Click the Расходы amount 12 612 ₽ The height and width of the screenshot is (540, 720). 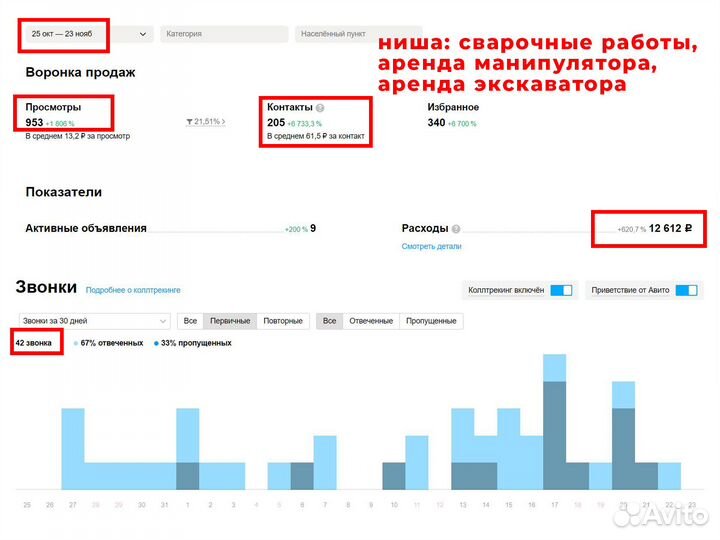coord(670,228)
